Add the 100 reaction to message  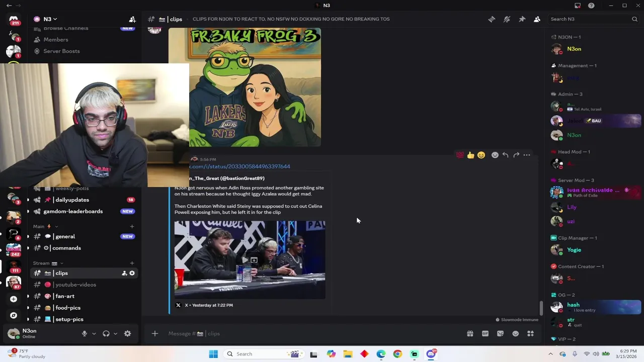click(x=460, y=155)
